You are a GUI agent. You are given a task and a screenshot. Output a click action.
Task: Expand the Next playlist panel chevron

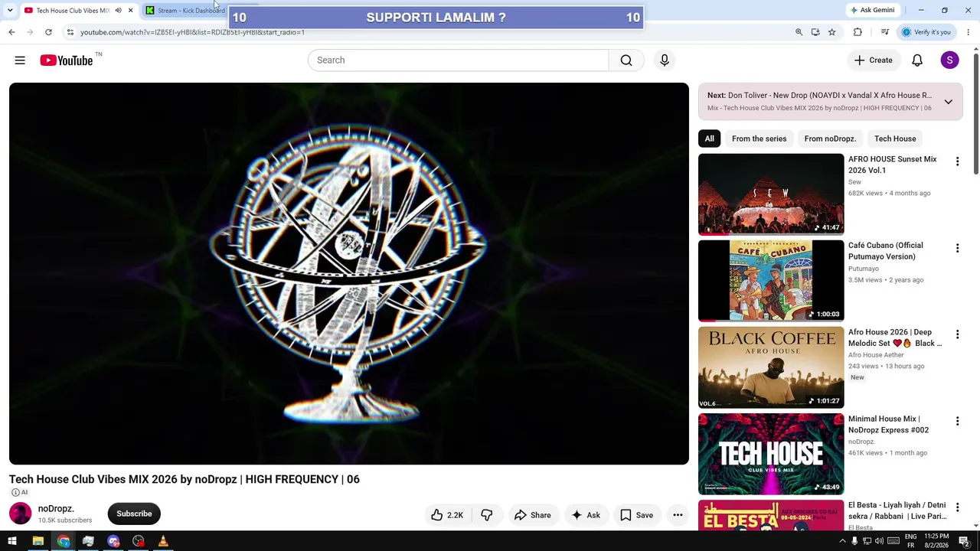click(948, 102)
